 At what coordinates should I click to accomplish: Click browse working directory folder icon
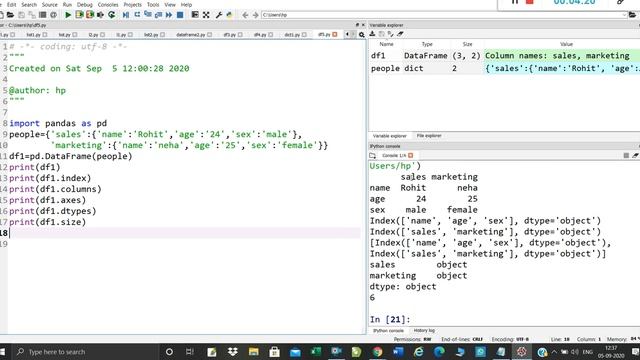[x=632, y=15]
